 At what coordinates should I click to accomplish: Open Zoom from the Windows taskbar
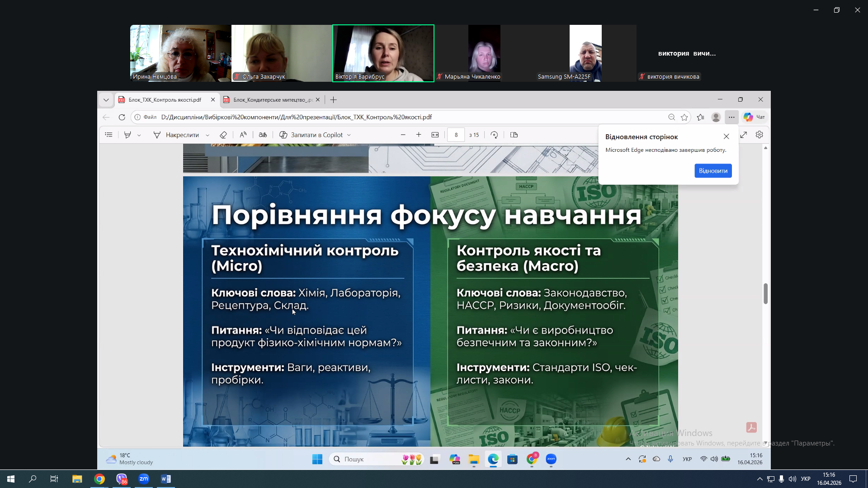tap(144, 479)
